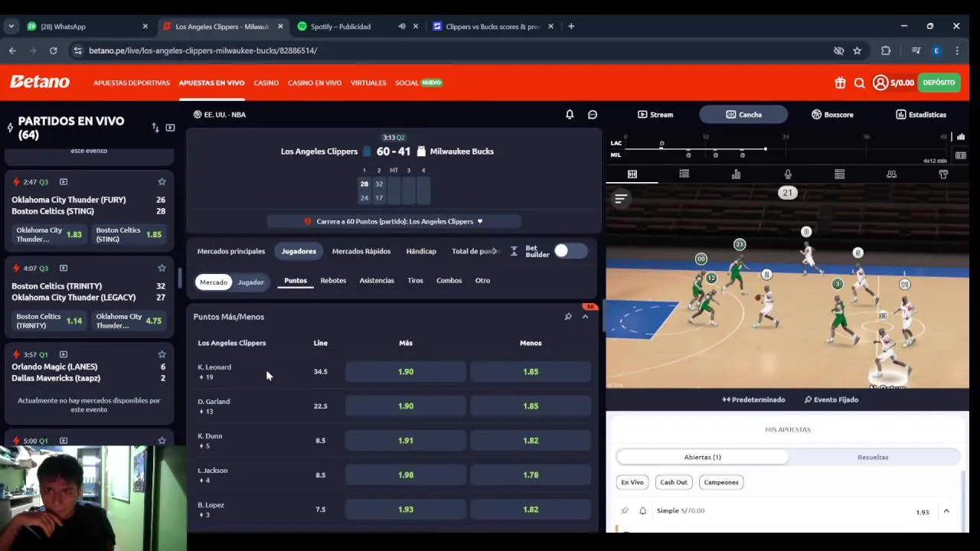The image size is (980, 551).
Task: Select Resueltas bets toggle
Action: click(x=873, y=457)
